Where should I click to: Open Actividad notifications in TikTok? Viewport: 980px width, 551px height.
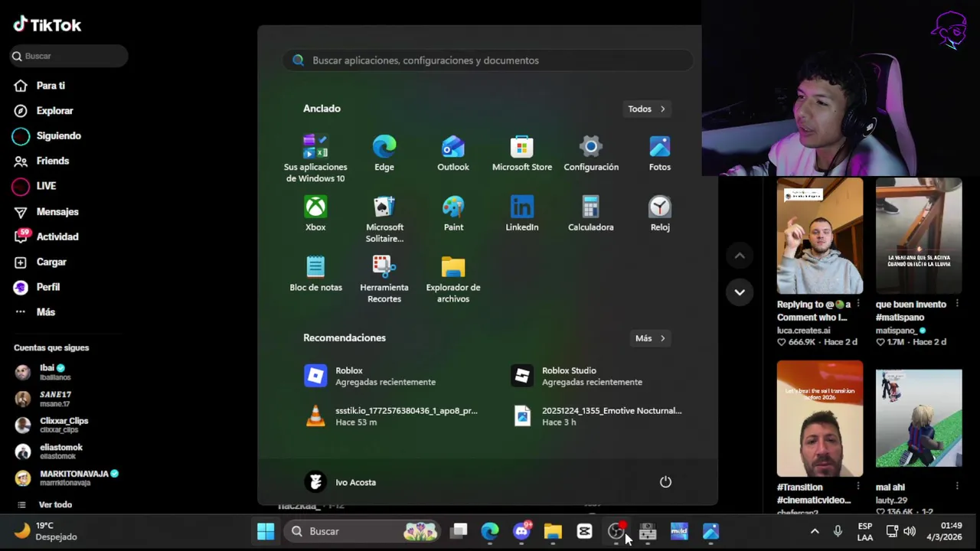[47, 237]
